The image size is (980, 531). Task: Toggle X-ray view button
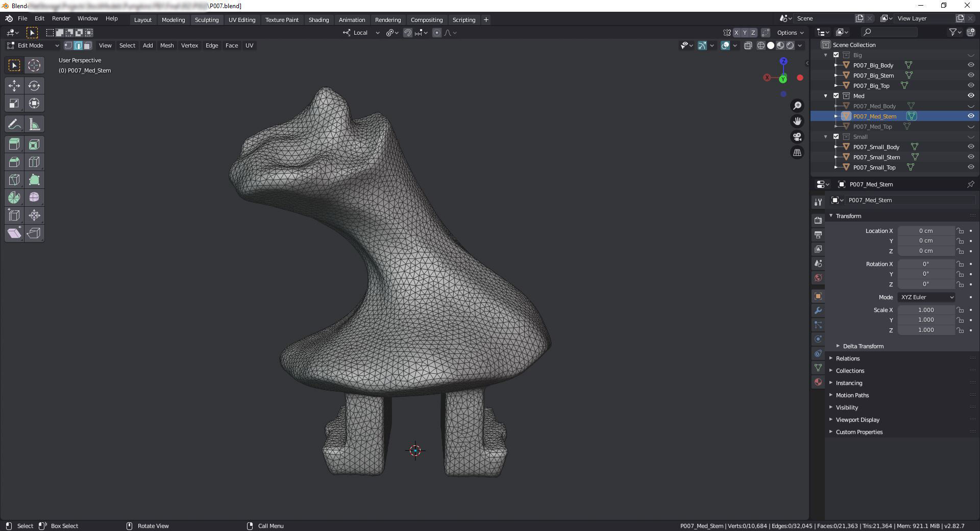748,45
